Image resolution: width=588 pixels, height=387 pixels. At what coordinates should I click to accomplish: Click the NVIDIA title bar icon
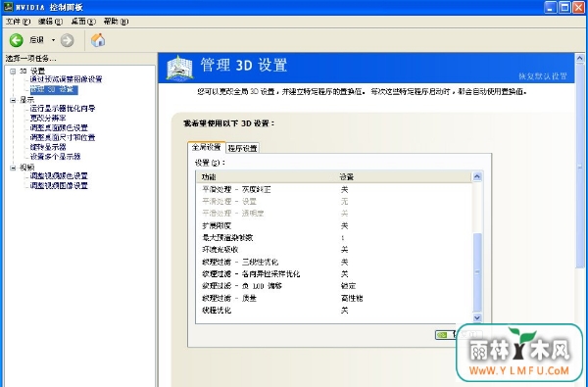pyautogui.click(x=8, y=7)
